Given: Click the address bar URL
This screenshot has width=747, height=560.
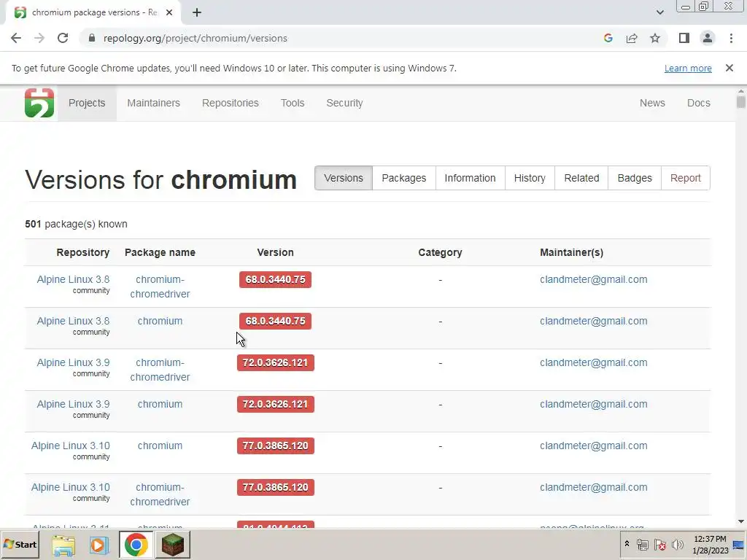Looking at the screenshot, I should pos(196,38).
